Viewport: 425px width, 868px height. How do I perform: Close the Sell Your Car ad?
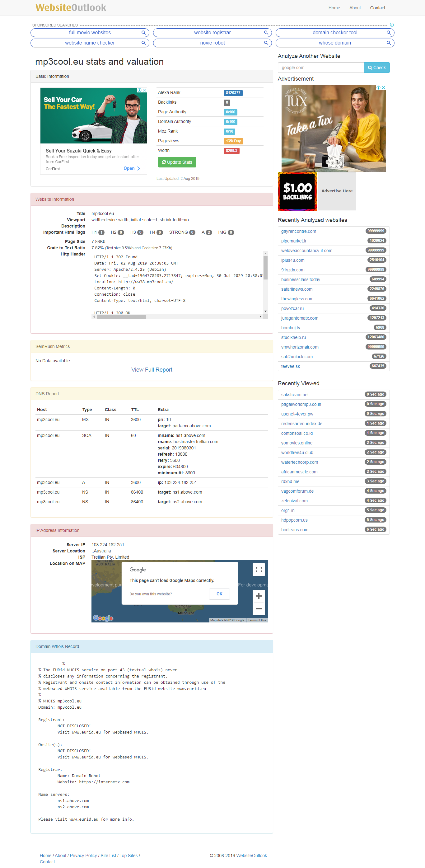coord(145,90)
